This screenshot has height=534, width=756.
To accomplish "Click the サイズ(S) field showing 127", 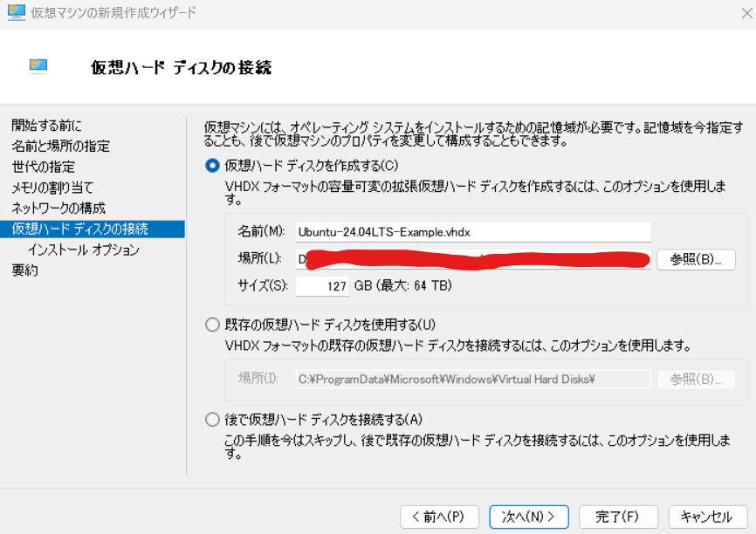I will coord(322,286).
